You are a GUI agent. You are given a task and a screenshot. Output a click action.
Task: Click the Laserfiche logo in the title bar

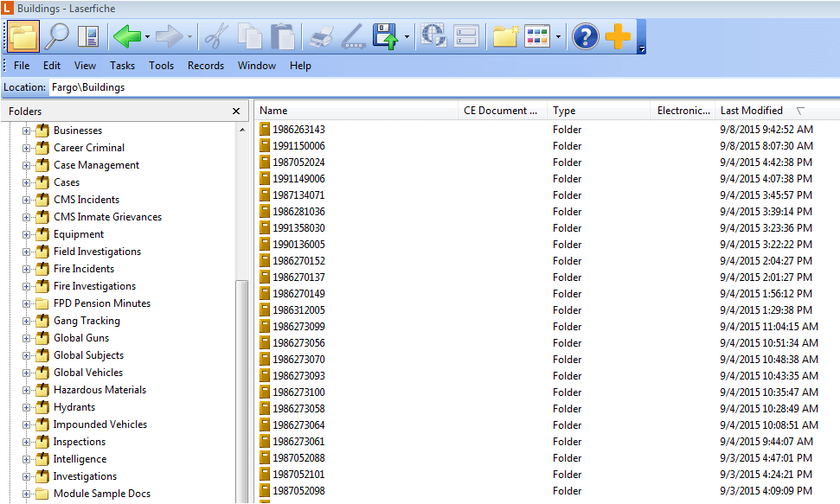tap(7, 8)
